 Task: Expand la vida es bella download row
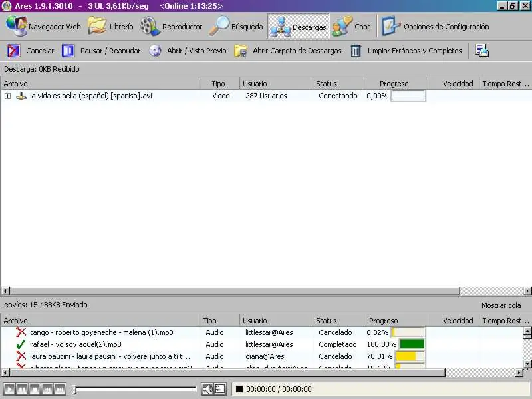coord(7,96)
